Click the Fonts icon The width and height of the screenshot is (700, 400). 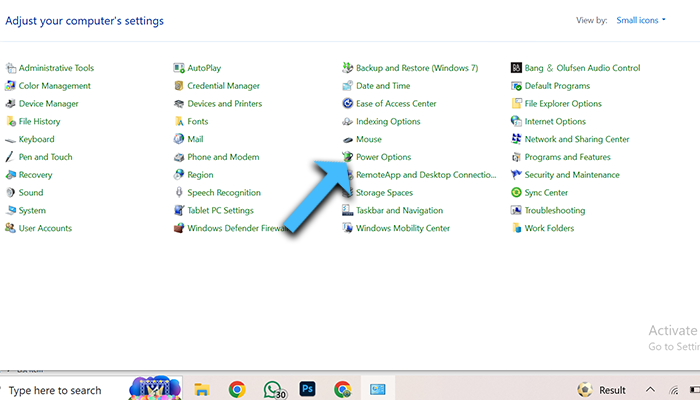[179, 121]
